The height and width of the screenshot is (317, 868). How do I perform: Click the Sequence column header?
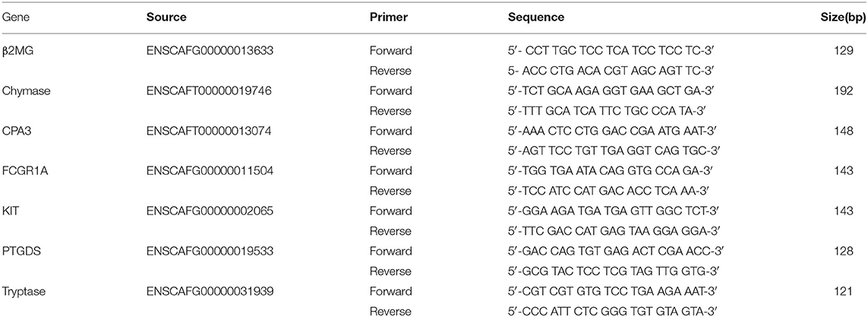click(x=536, y=17)
